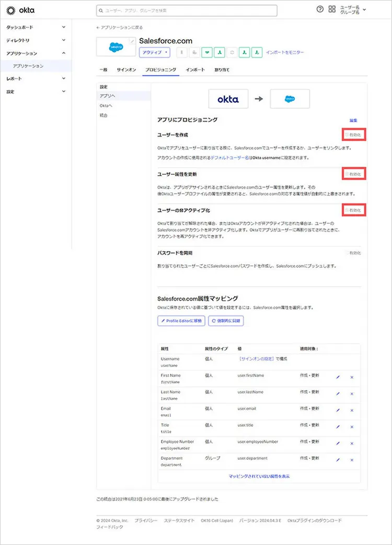Viewport: 392px width, 545px height.
Task: Click the Salesforce logo thumbnail beside the app name
Action: coord(116,47)
